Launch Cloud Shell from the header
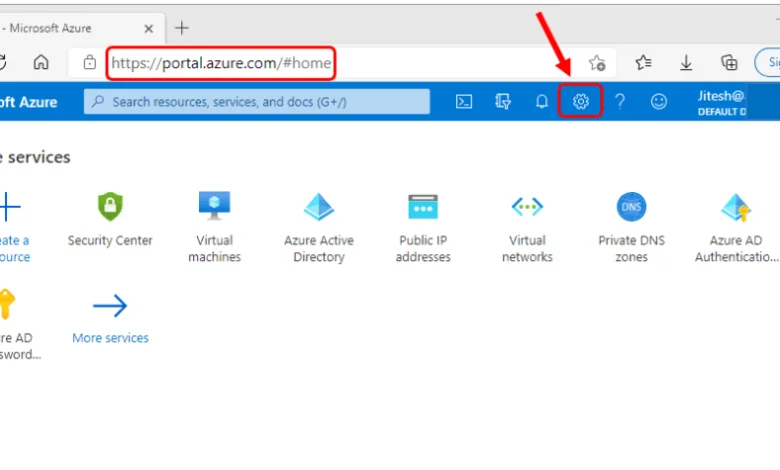The image size is (780, 470). pyautogui.click(x=464, y=101)
